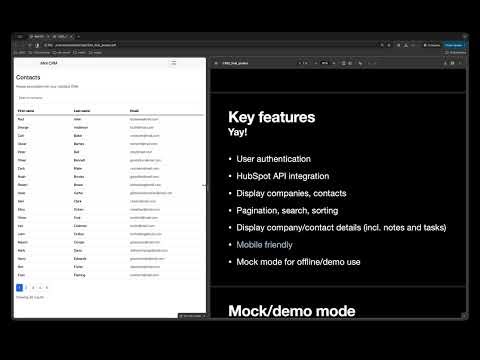Select the Bennett contact row
The height and width of the screenshot is (360, 480).
[x=110, y=160]
